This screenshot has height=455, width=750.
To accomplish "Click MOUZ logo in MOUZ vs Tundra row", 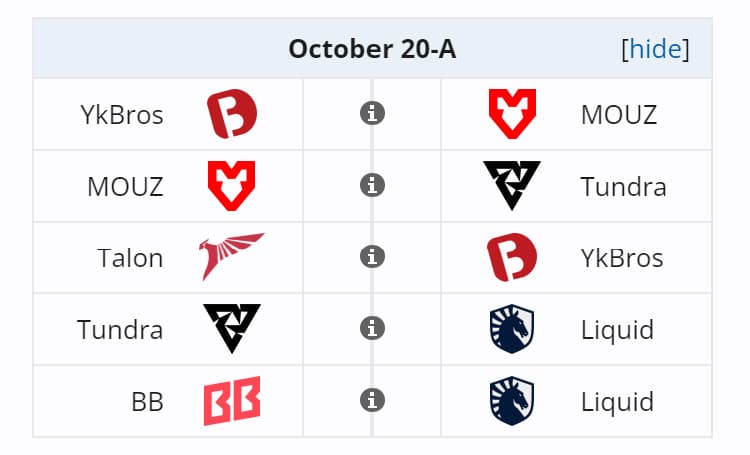I will point(232,186).
